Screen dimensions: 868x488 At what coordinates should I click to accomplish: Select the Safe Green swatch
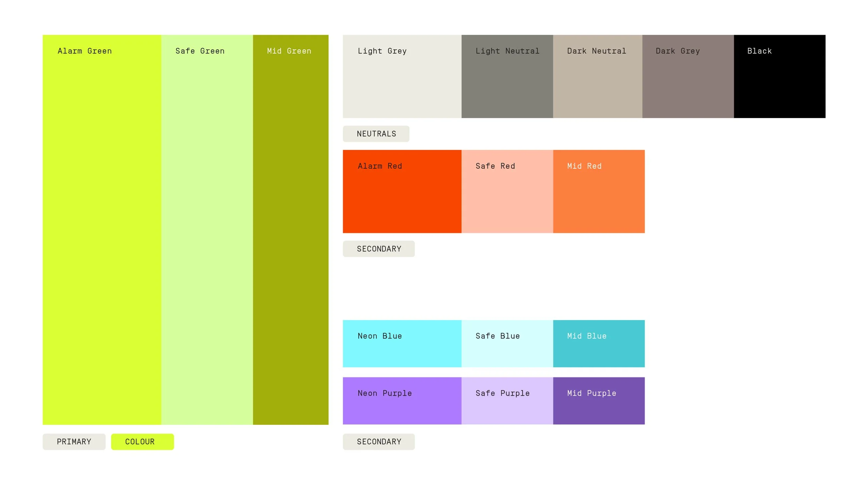click(x=207, y=230)
